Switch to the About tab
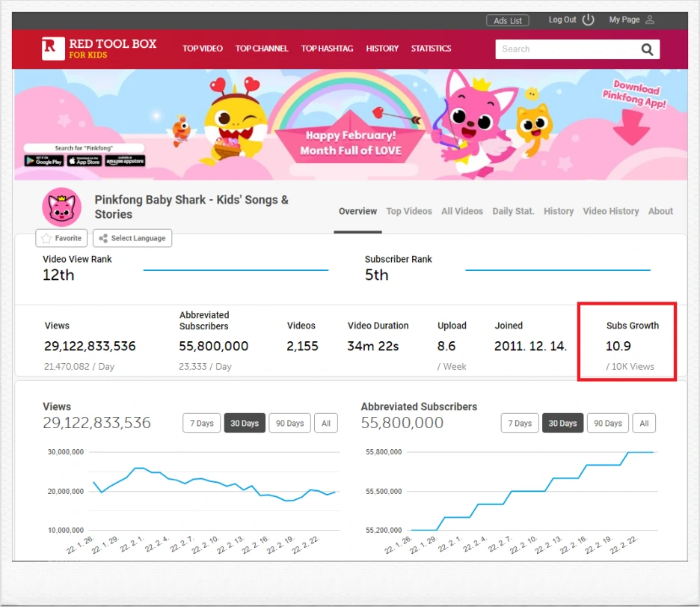This screenshot has width=700, height=607. pos(660,211)
